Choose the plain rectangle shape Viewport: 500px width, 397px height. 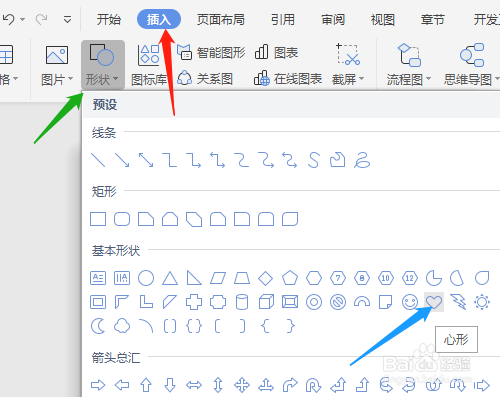point(98,219)
